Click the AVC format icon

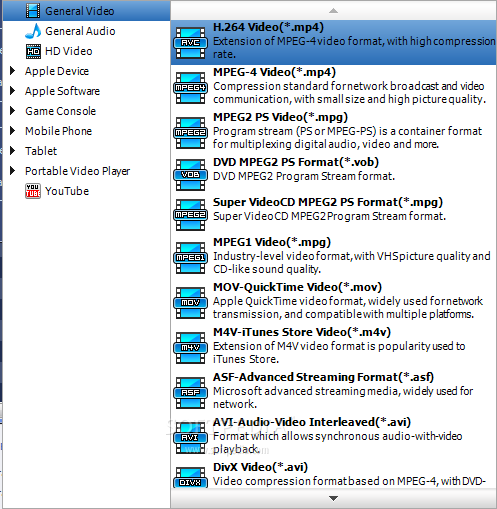tap(190, 43)
